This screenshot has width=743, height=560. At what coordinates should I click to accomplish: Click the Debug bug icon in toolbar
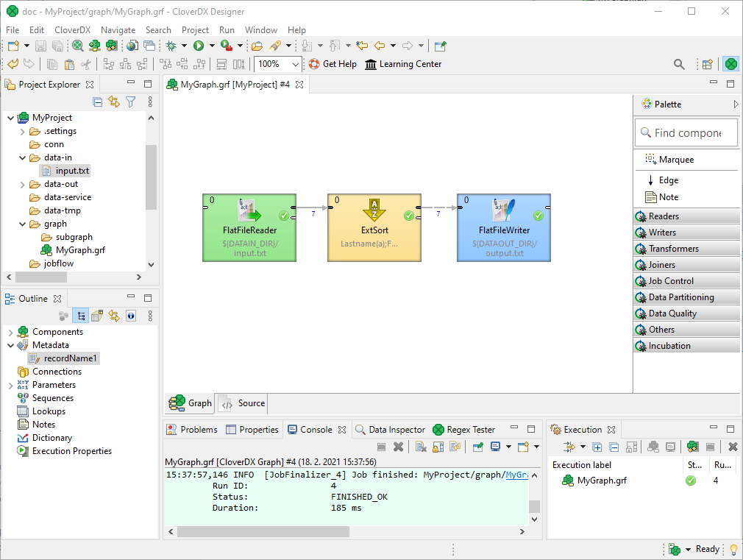tap(171, 46)
